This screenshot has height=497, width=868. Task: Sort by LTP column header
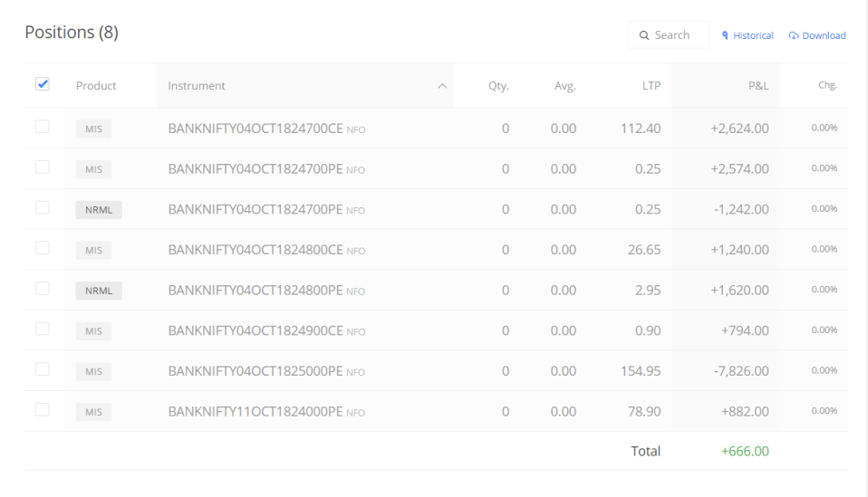coord(651,86)
